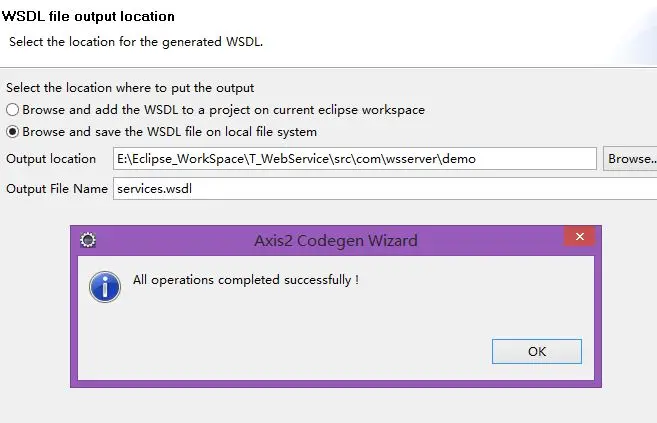Click the 'Output File Name' label
The image size is (657, 423).
57,188
